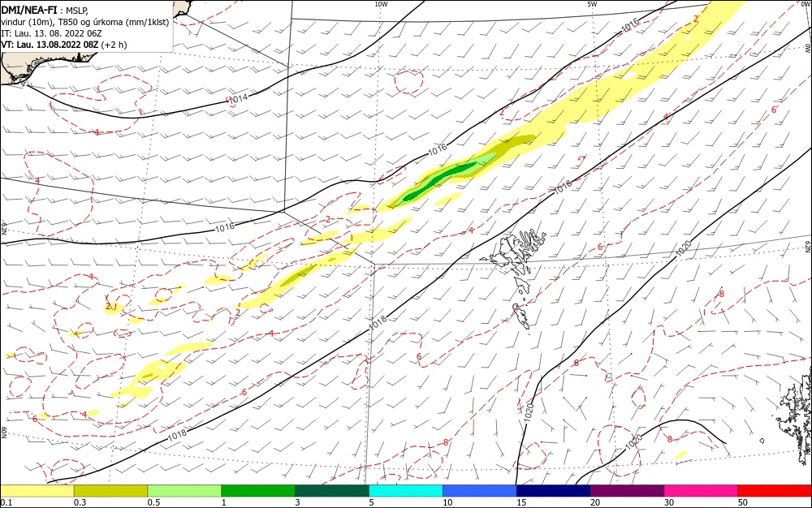
Task: Click the '50' legend value
Action: point(743,502)
